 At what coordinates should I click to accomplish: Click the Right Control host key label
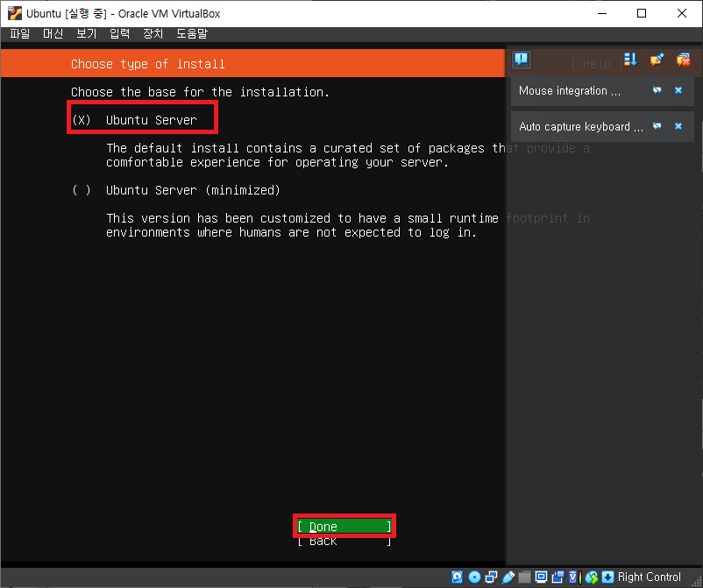pyautogui.click(x=649, y=577)
